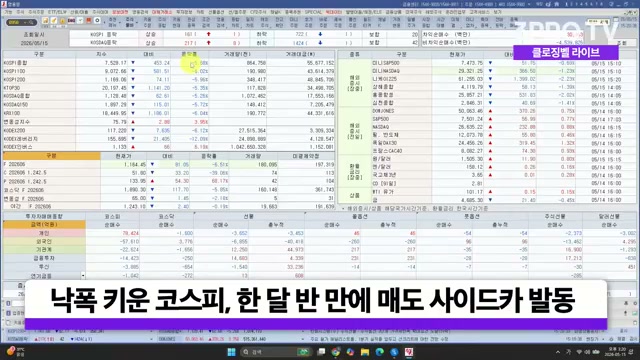Screen dimensions: 640x360
Task: Select the 개인 investor row label
Action: tap(44, 233)
